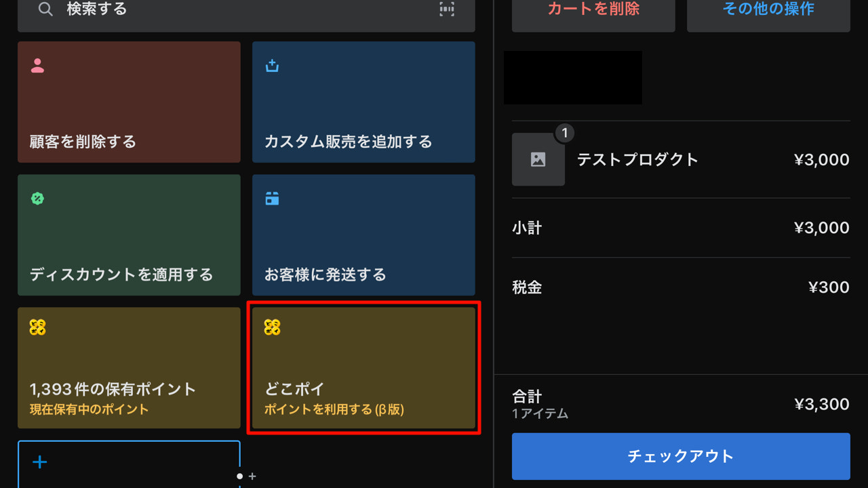Click the 検索する search input field
This screenshot has height=488, width=868.
tap(203, 10)
